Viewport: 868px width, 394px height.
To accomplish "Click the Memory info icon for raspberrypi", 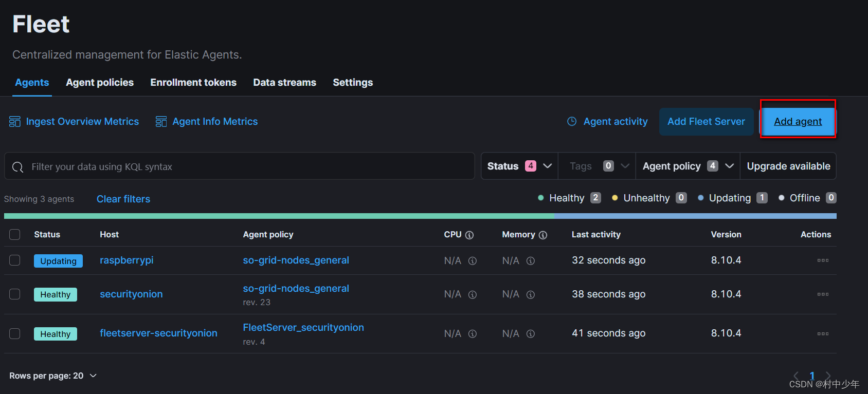I will pyautogui.click(x=531, y=261).
